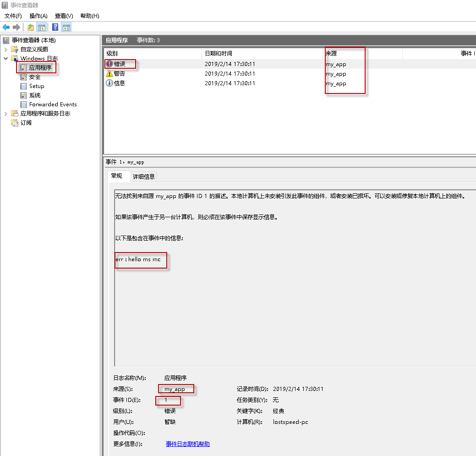This screenshot has height=456, width=476.
Task: Click the Windows 日志 folder icon
Action: (15, 58)
